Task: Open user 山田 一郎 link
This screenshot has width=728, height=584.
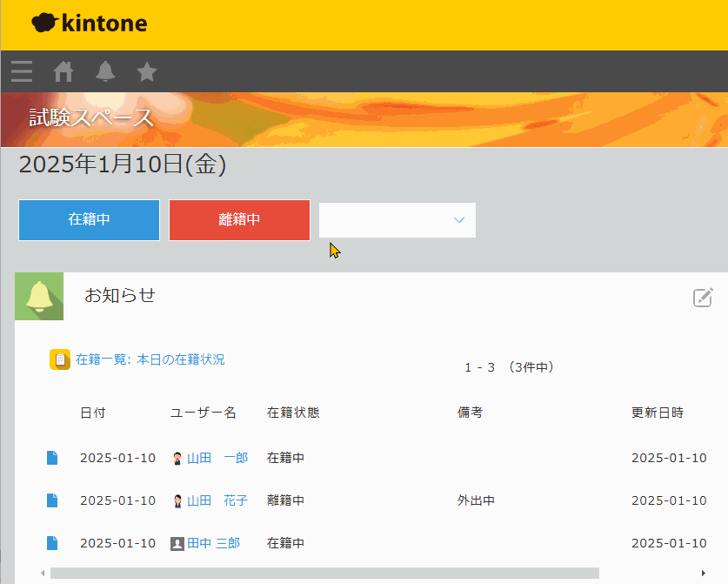Action: 217,458
